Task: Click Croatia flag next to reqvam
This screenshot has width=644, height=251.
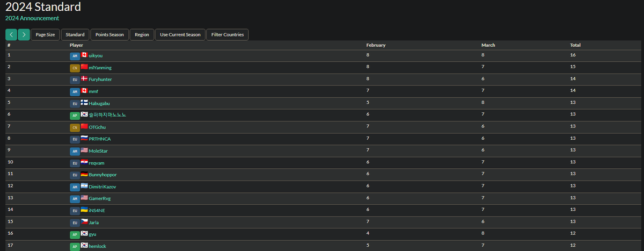Action: tap(84, 162)
